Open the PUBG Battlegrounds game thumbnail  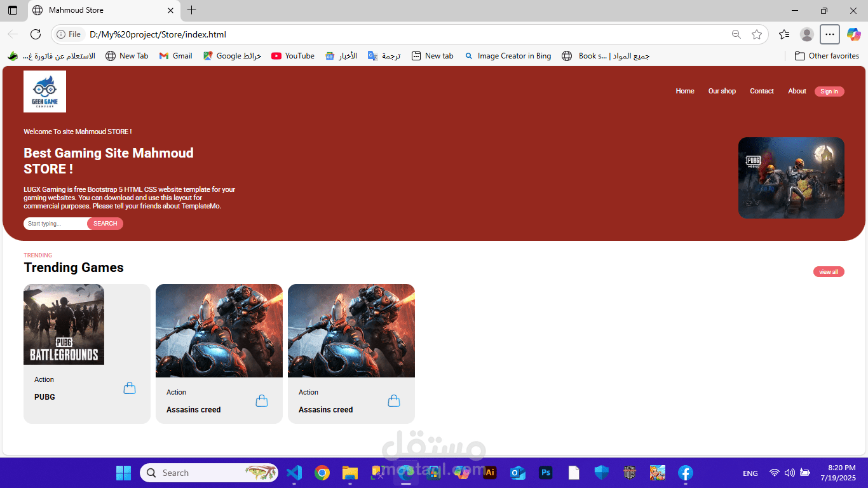(64, 324)
